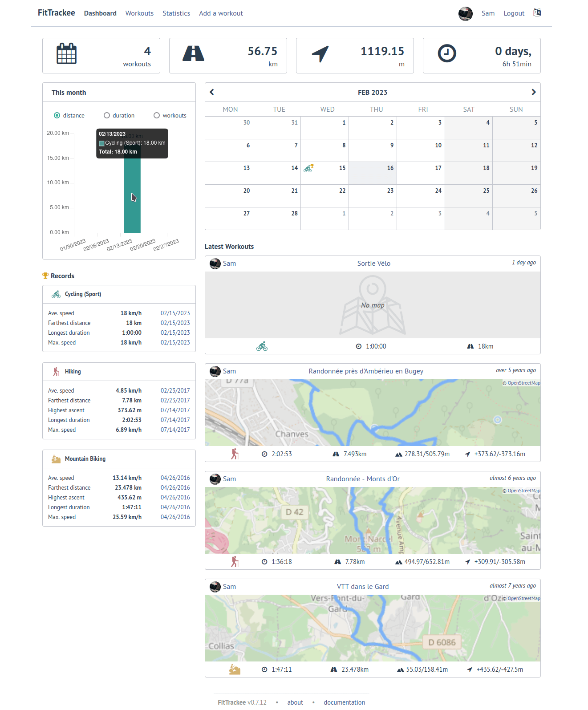Click the OpenStreetMap attribution on Chanves map
This screenshot has height=710, width=588.
tap(524, 383)
